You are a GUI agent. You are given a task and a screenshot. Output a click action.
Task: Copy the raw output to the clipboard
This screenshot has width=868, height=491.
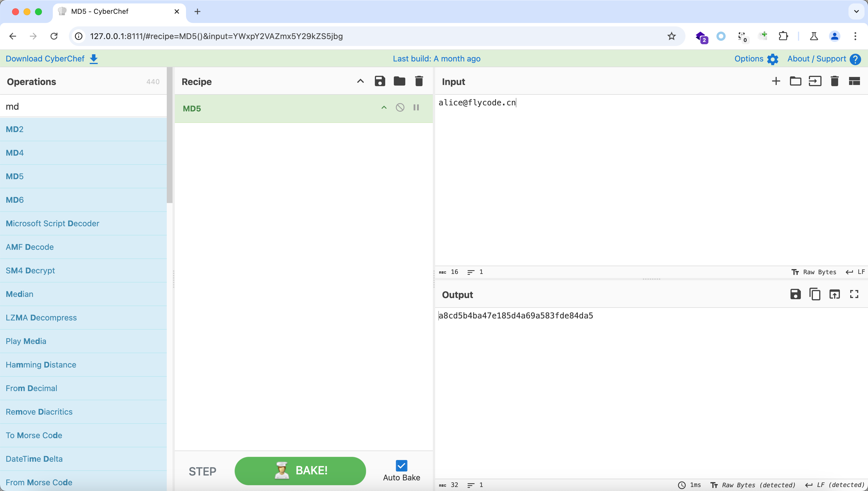point(815,294)
